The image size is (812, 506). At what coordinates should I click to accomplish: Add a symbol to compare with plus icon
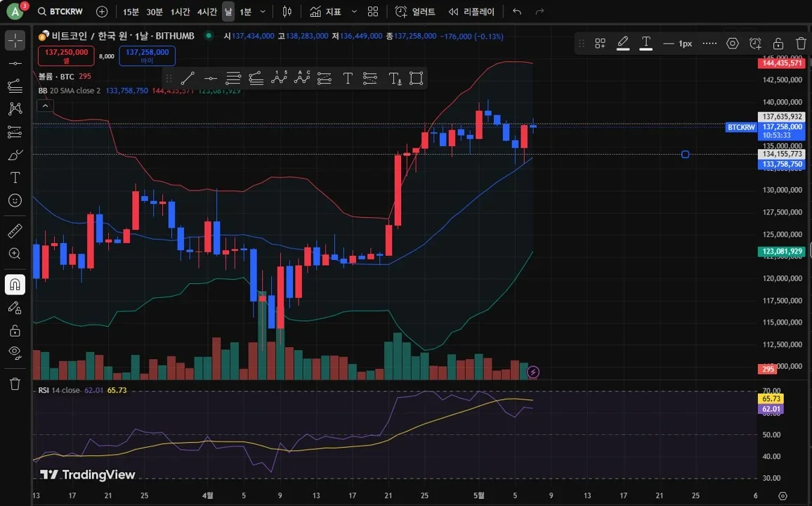[102, 11]
